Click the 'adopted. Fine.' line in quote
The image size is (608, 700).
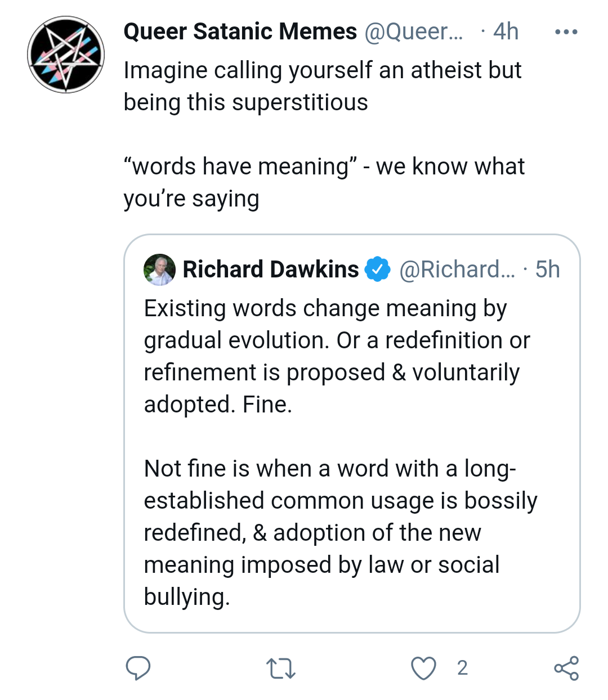click(218, 405)
